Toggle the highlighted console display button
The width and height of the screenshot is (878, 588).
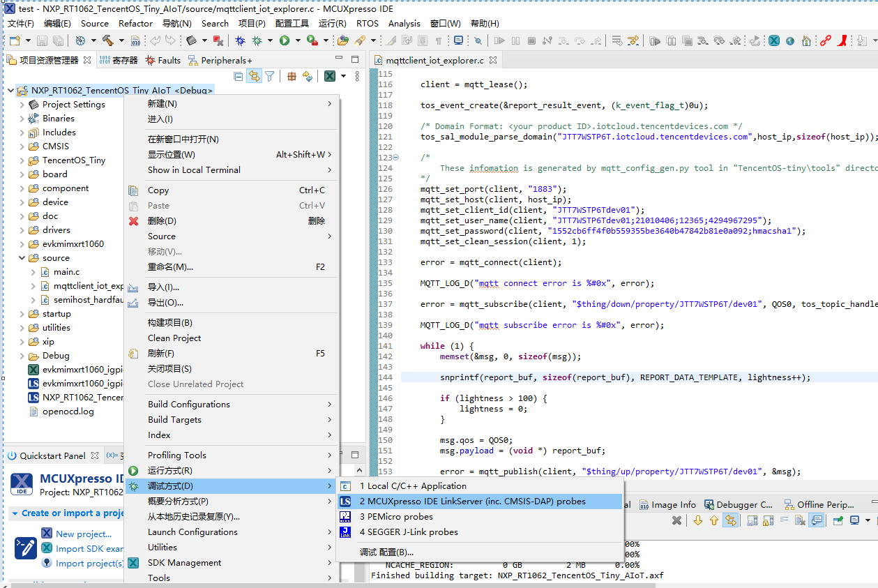pos(817,520)
